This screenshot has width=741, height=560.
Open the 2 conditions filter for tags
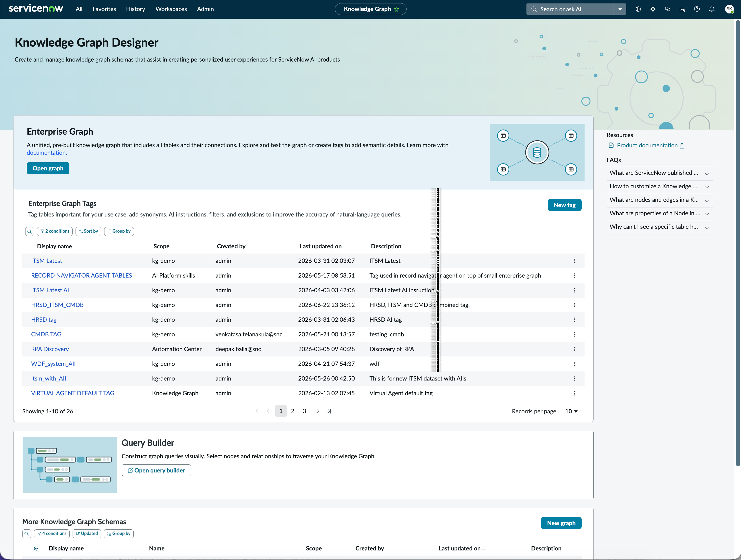coord(55,231)
